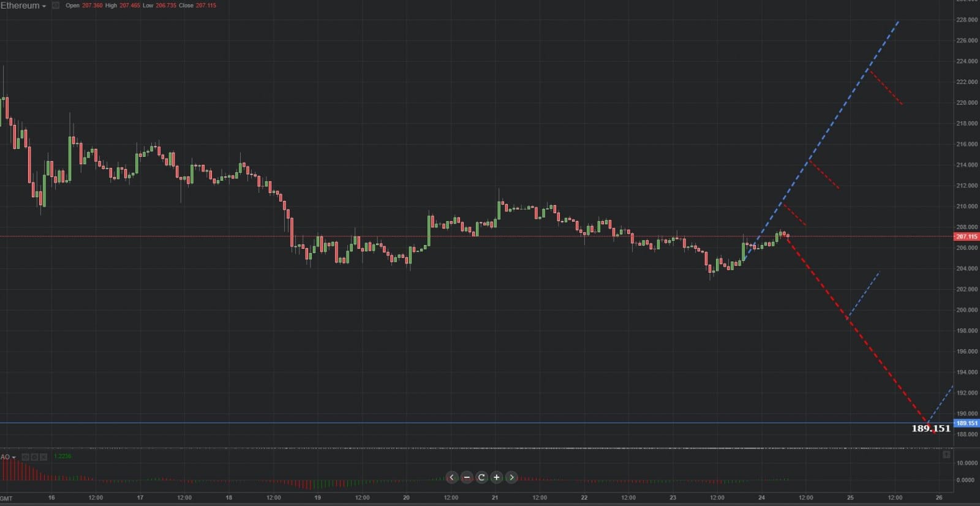Screen dimensions: 980x506
Task: Toggle the eye icon beside Ethereum title
Action: [x=56, y=6]
